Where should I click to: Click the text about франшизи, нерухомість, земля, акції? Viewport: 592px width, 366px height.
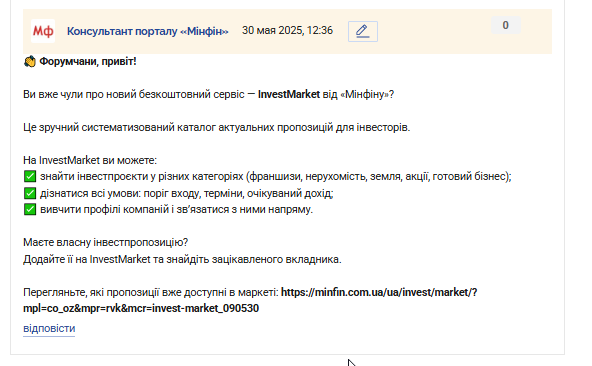[x=378, y=176]
